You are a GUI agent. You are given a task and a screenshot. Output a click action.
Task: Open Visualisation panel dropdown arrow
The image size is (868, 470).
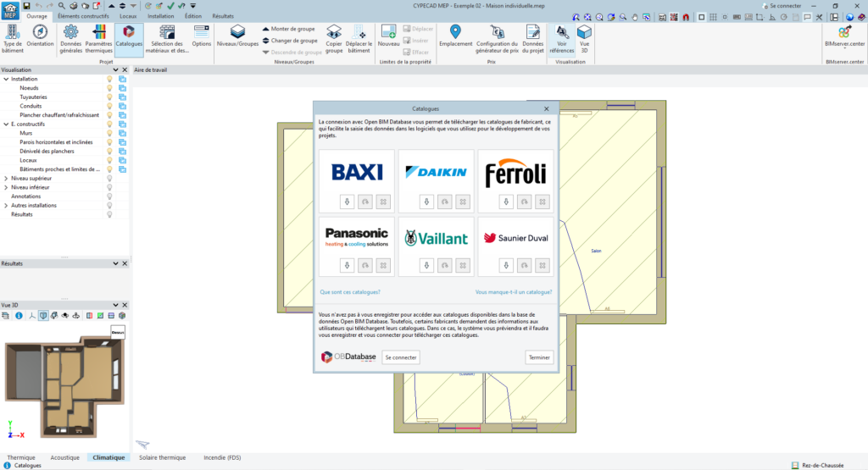(115, 70)
